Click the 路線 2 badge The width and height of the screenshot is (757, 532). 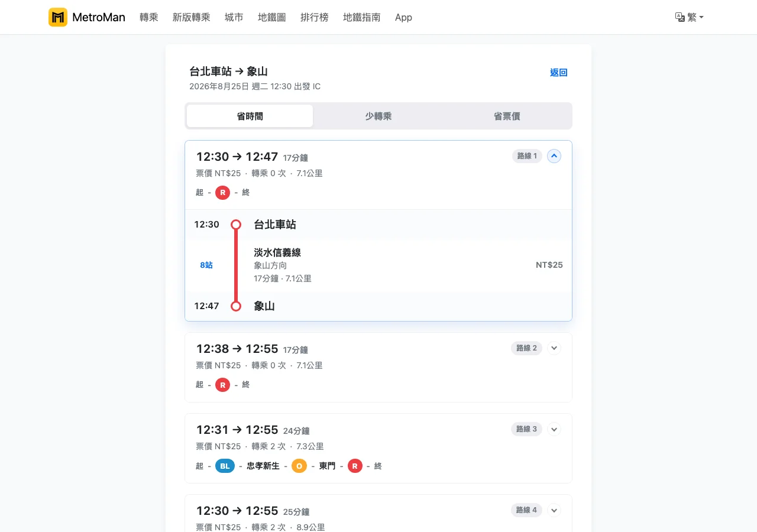[526, 348]
